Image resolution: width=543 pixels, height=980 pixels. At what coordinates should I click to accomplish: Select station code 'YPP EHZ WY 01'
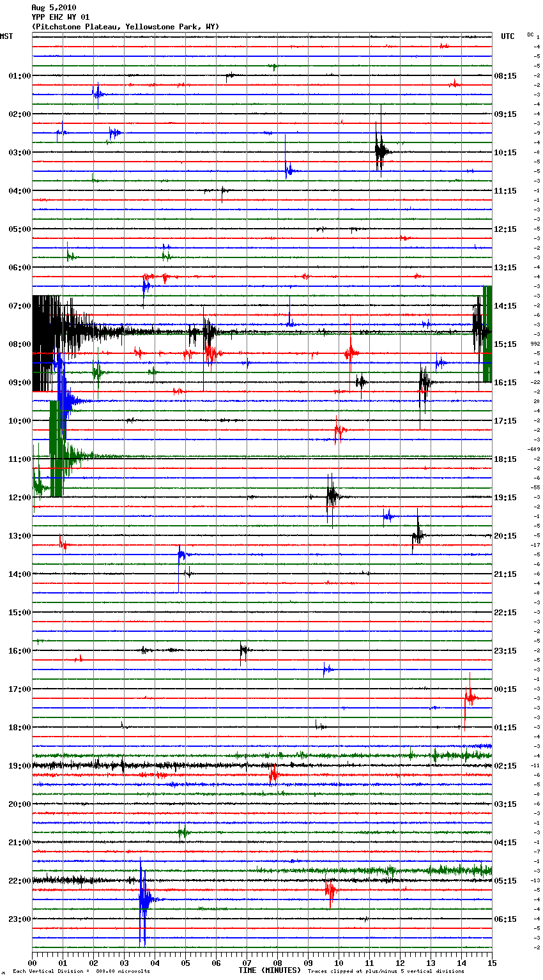(x=61, y=17)
